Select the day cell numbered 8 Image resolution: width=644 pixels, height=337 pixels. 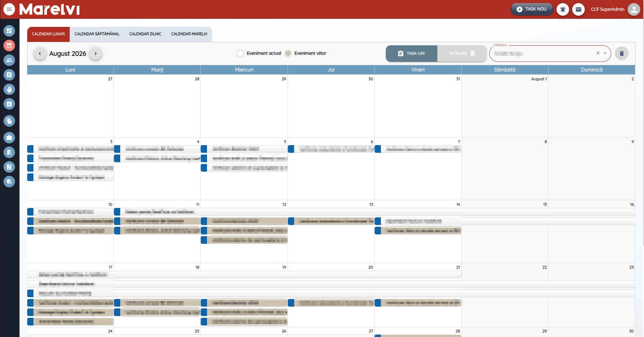pyautogui.click(x=505, y=169)
